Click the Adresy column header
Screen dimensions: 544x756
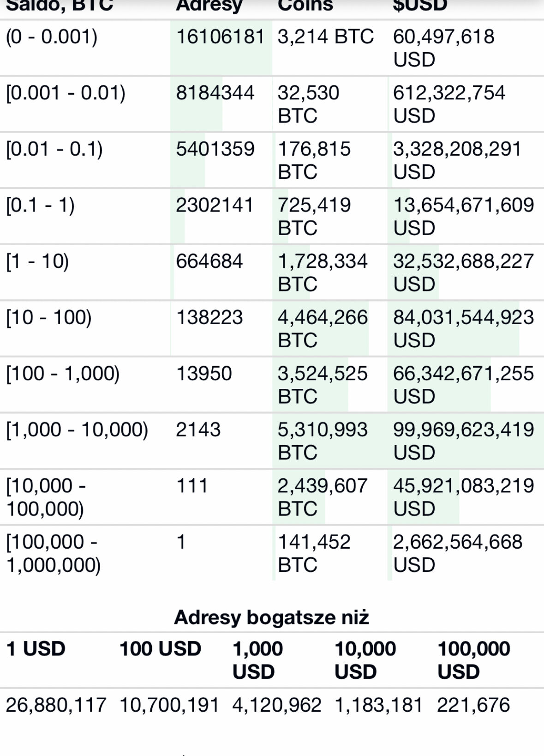209,6
